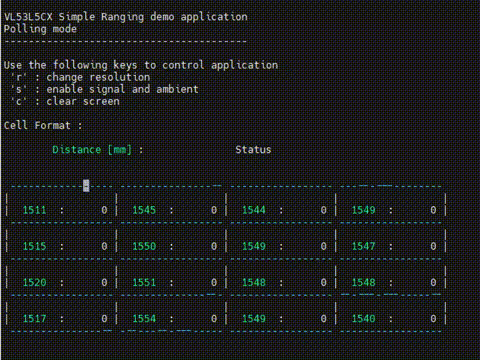The height and width of the screenshot is (360, 480).
Task: Select status 0 in the 1520 cell
Action: click(104, 283)
